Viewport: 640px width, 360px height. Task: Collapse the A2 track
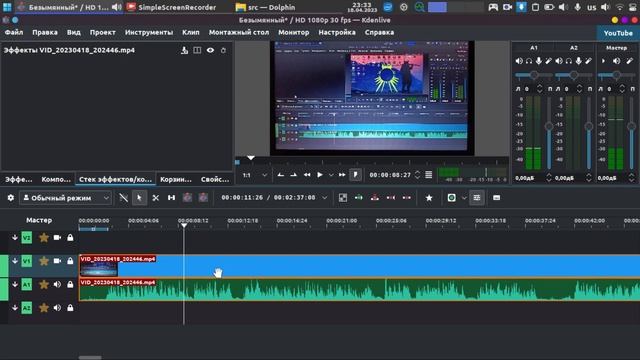point(15,307)
